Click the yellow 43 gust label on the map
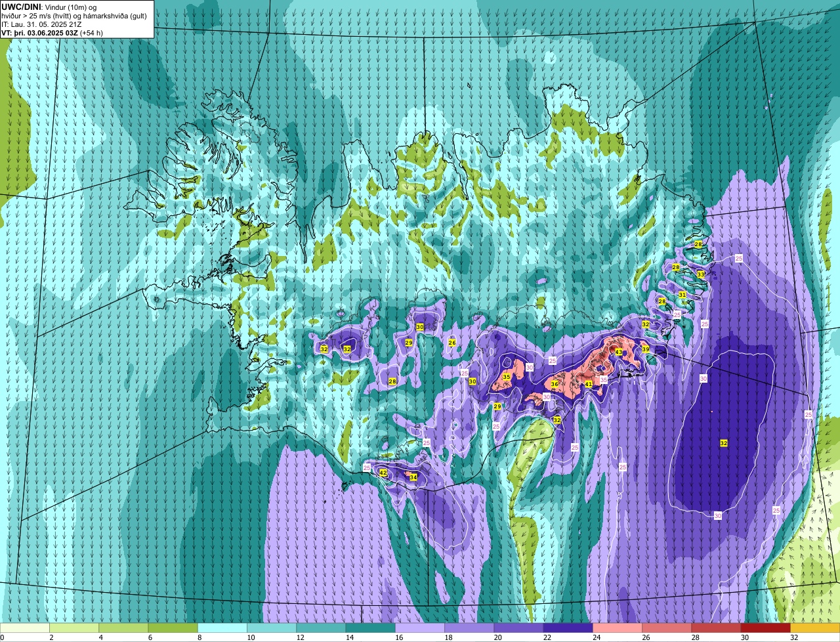 point(619,352)
